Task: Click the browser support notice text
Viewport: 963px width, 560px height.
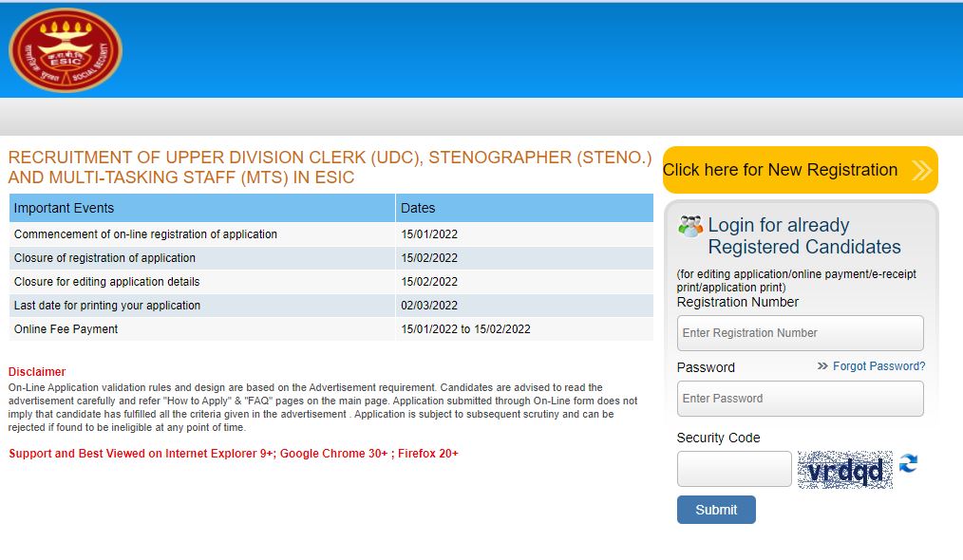Action: point(234,454)
